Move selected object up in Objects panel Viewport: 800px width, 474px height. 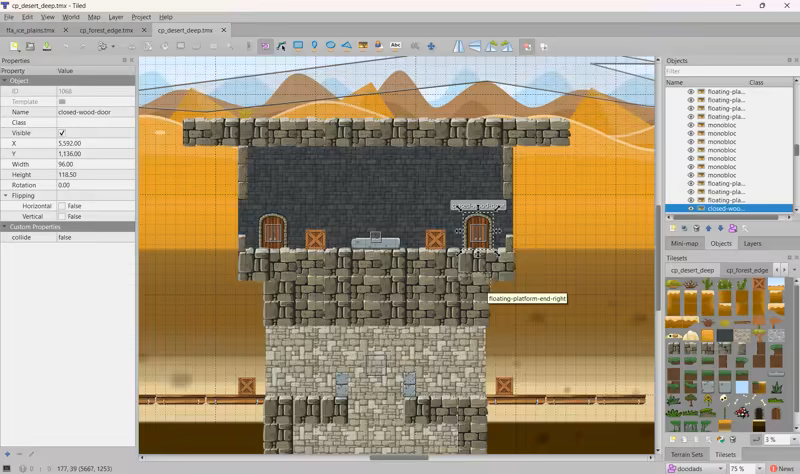tap(708, 228)
